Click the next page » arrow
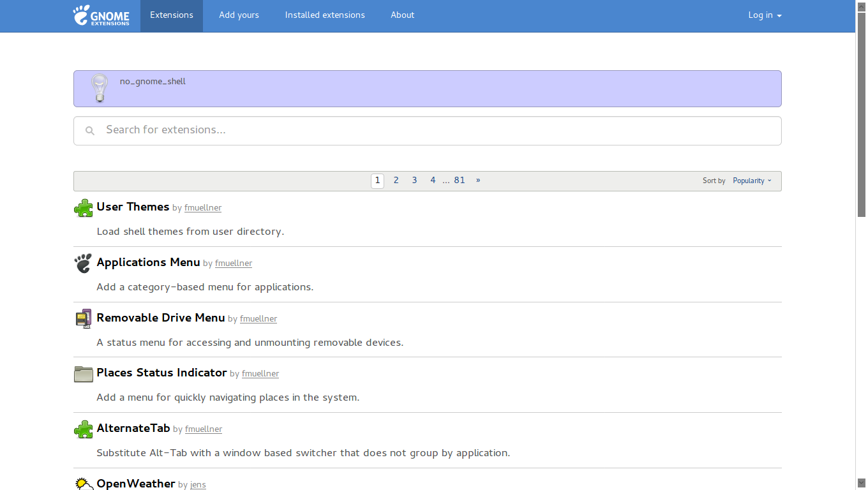 click(x=478, y=181)
